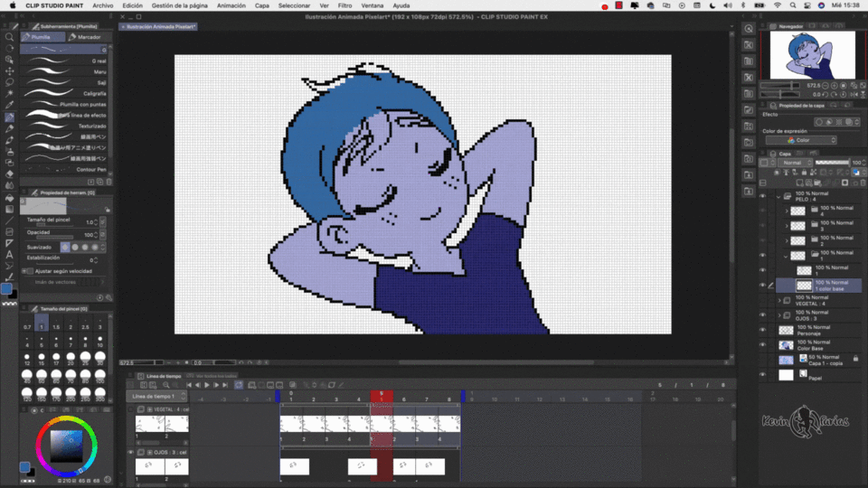Choose brush size 5 preset
868x488 pixels.
[42, 340]
